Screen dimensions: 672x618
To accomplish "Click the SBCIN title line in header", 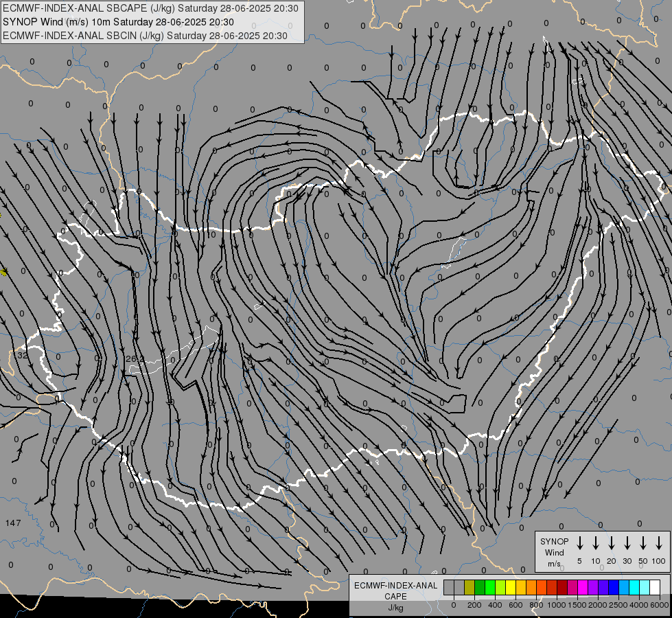I will (145, 36).
